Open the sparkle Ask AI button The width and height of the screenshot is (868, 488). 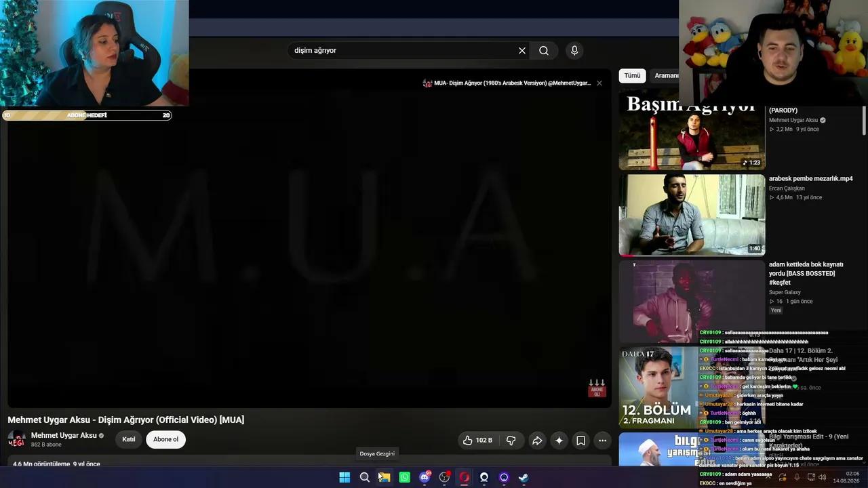click(559, 441)
